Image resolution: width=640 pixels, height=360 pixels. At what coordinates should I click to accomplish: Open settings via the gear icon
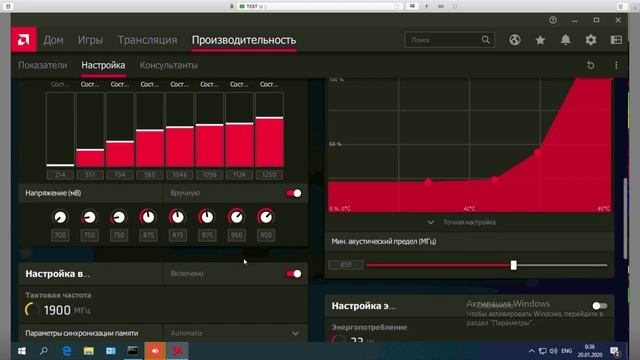pyautogui.click(x=591, y=40)
